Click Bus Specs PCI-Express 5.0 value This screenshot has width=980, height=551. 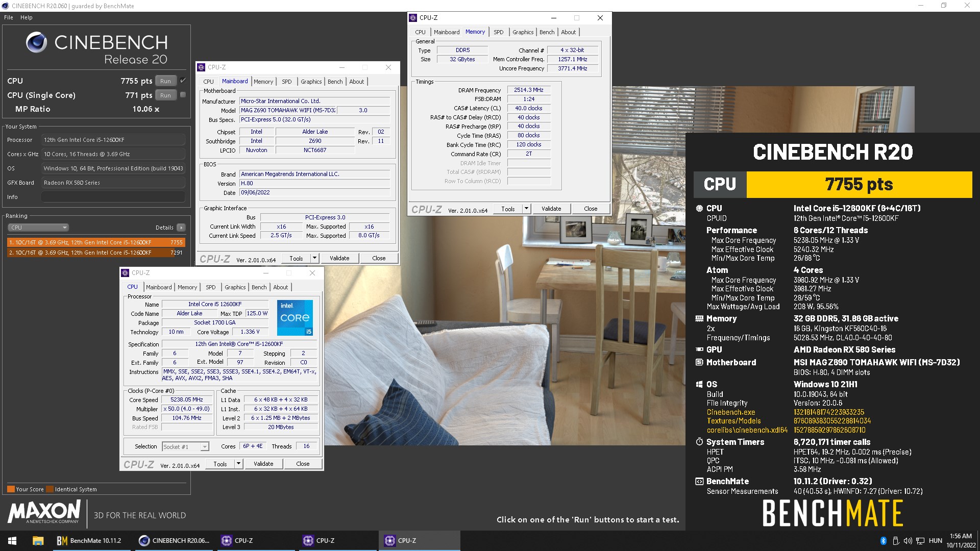coord(315,120)
